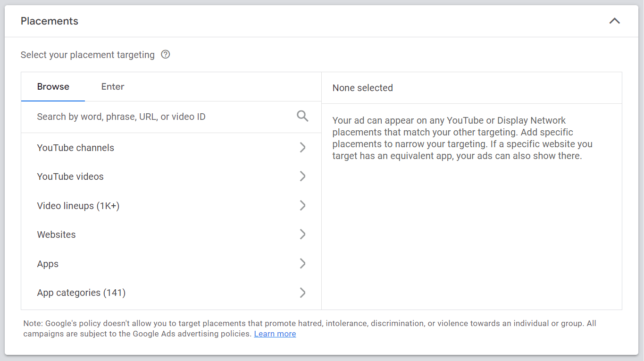
Task: Click the search magnifier icon
Action: tap(302, 116)
